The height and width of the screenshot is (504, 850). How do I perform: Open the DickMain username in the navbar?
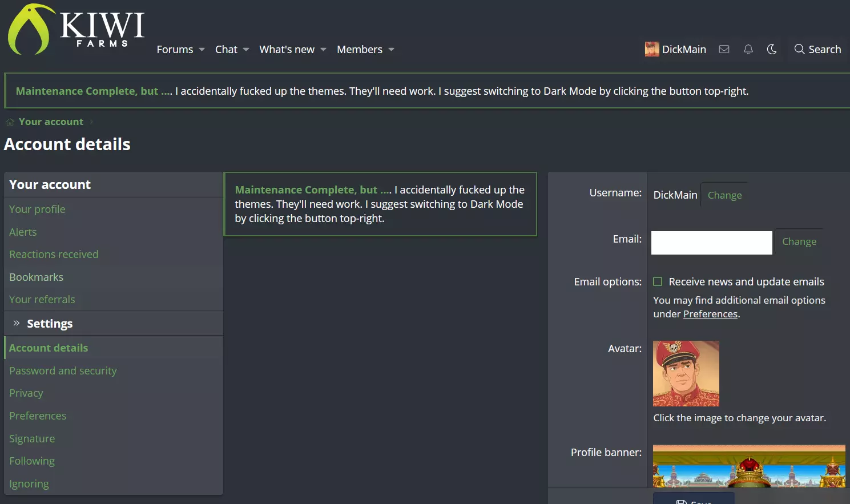[684, 50]
